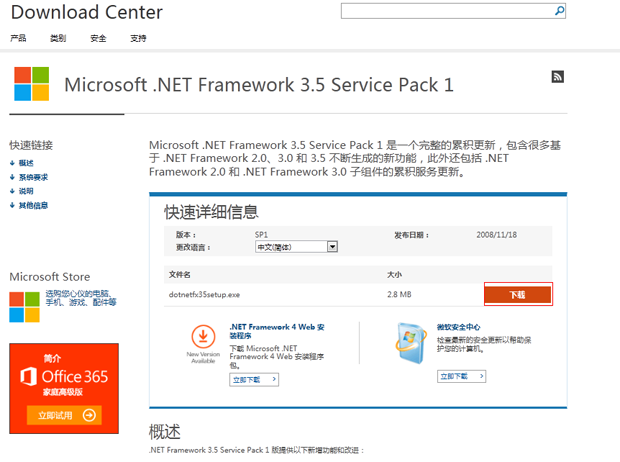Open the 类别 menu
This screenshot has height=462, width=620.
(x=58, y=38)
